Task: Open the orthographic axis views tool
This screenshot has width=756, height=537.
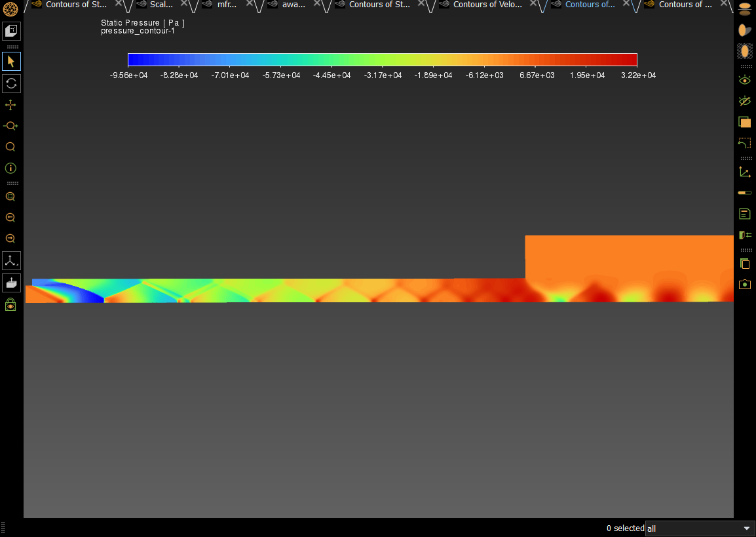Action: (x=10, y=260)
